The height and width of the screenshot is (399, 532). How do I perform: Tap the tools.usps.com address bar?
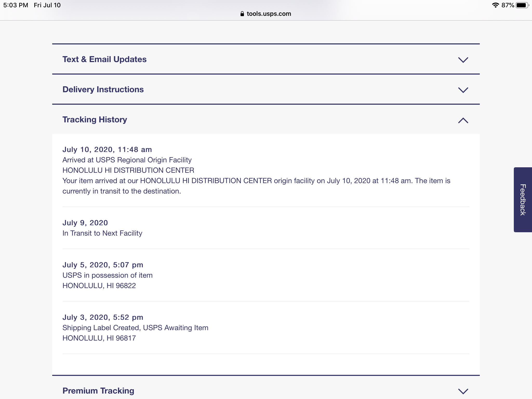[x=266, y=14]
